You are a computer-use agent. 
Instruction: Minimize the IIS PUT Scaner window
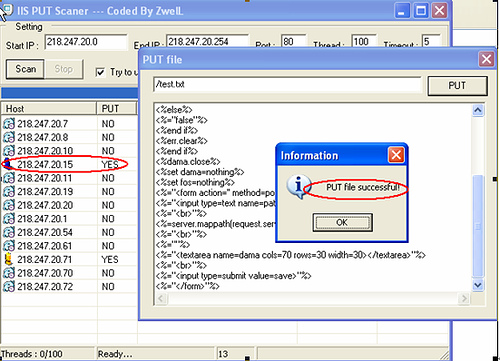402,11
